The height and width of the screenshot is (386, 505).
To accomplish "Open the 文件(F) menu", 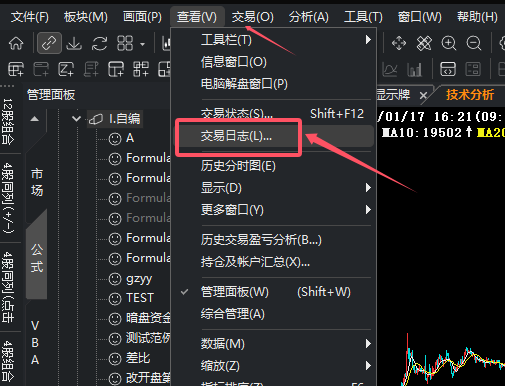I will pos(30,17).
